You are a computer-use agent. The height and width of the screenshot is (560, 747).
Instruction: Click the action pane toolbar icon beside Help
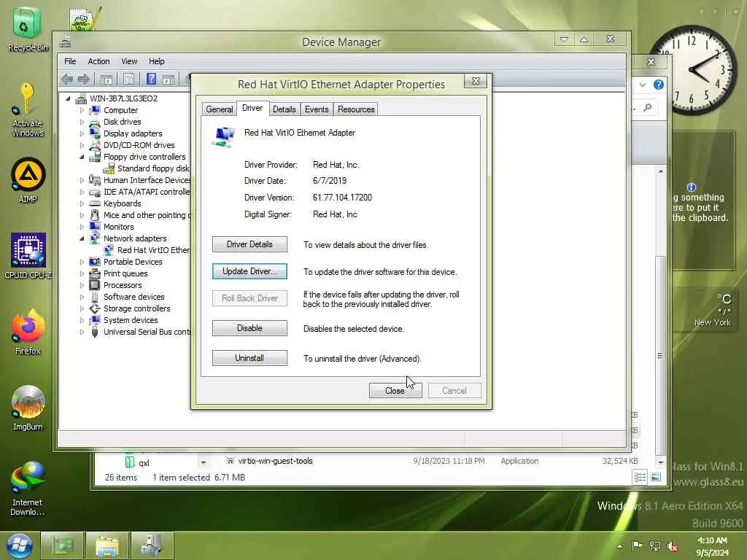pos(169,79)
